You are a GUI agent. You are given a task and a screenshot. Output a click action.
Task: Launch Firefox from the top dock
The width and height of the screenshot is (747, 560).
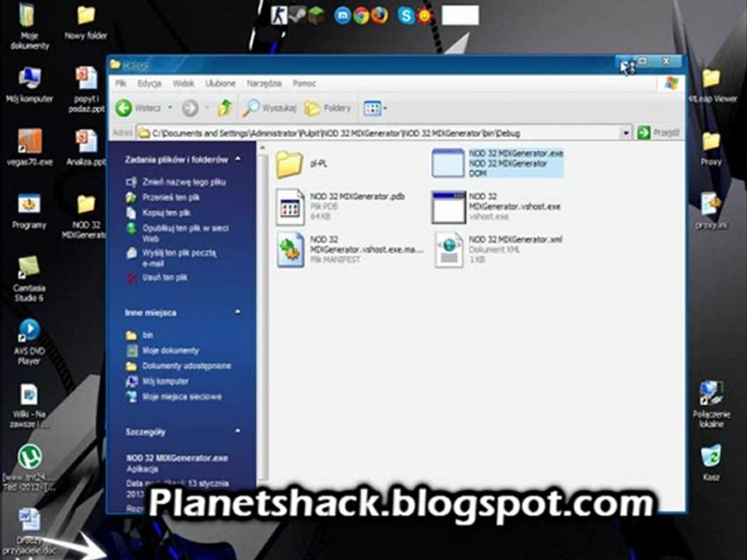tap(379, 16)
